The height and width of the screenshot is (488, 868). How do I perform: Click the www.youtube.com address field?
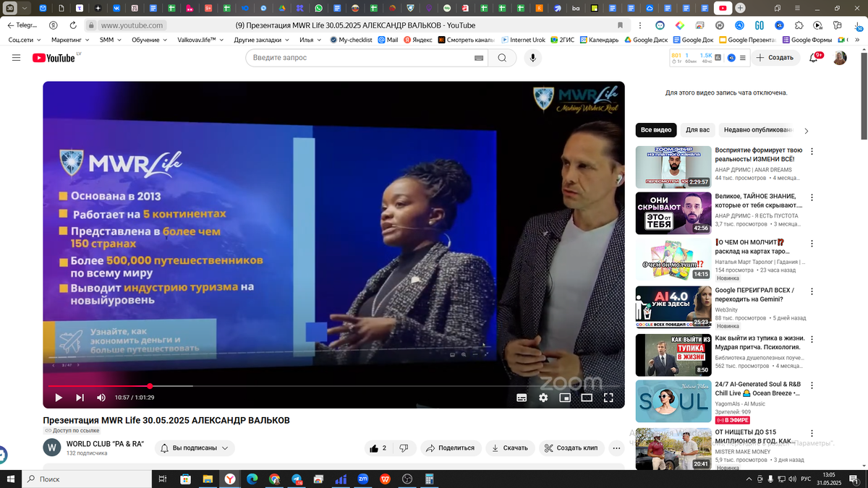[x=132, y=25]
